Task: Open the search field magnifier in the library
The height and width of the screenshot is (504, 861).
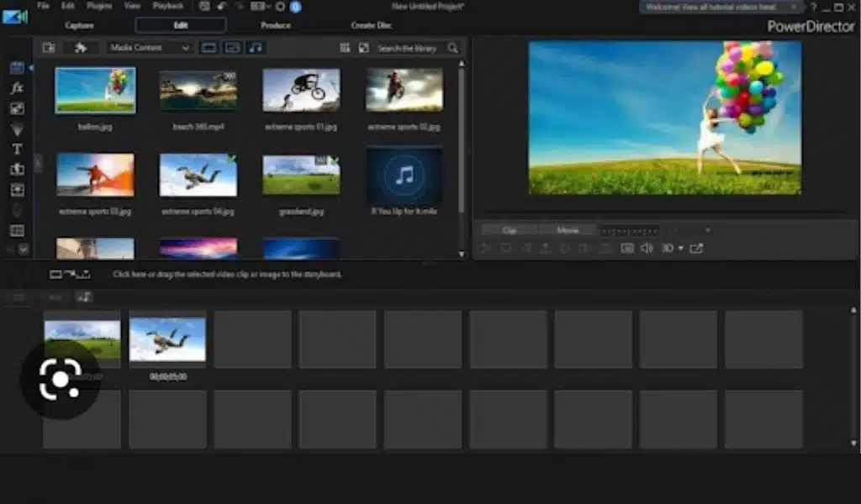Action: click(x=451, y=48)
